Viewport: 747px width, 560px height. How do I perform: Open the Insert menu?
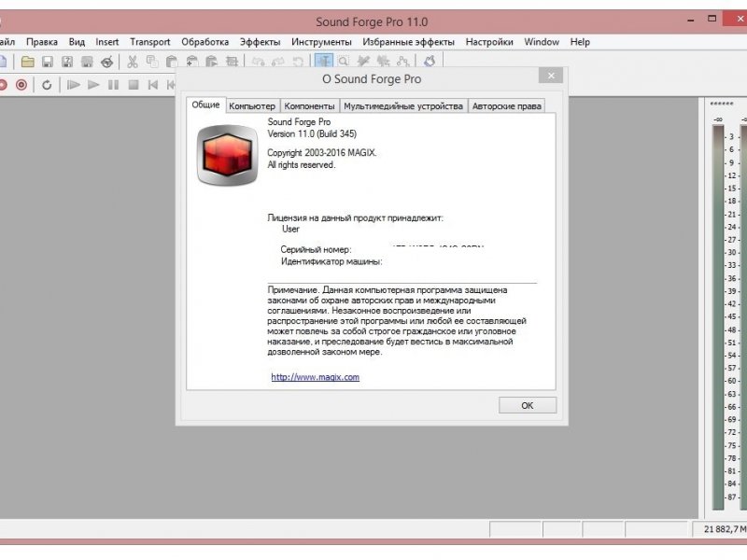click(x=106, y=42)
